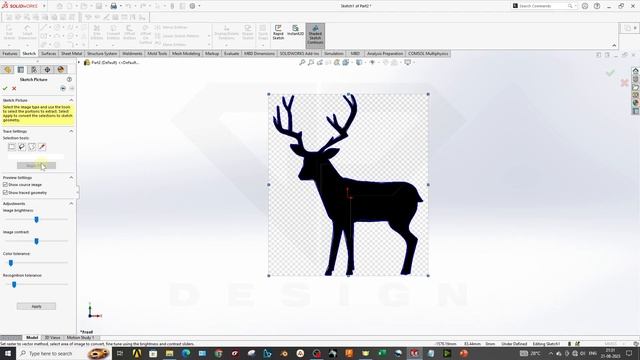Viewport: 640px width, 360px height.
Task: Adjust the Color tolerance slider
Action: tap(36, 263)
